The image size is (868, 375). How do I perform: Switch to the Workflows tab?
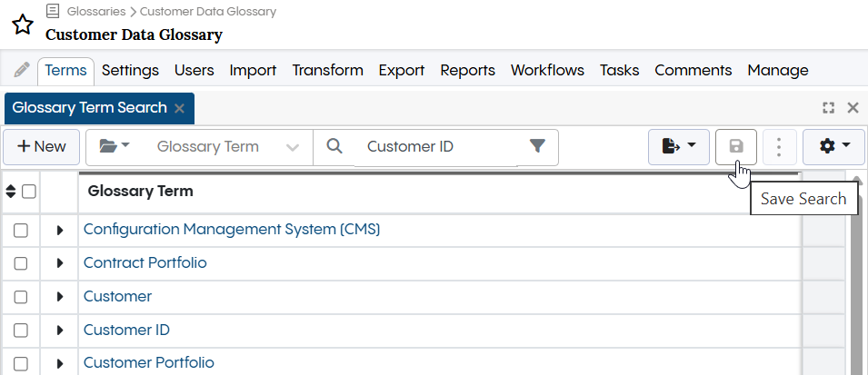click(x=547, y=71)
